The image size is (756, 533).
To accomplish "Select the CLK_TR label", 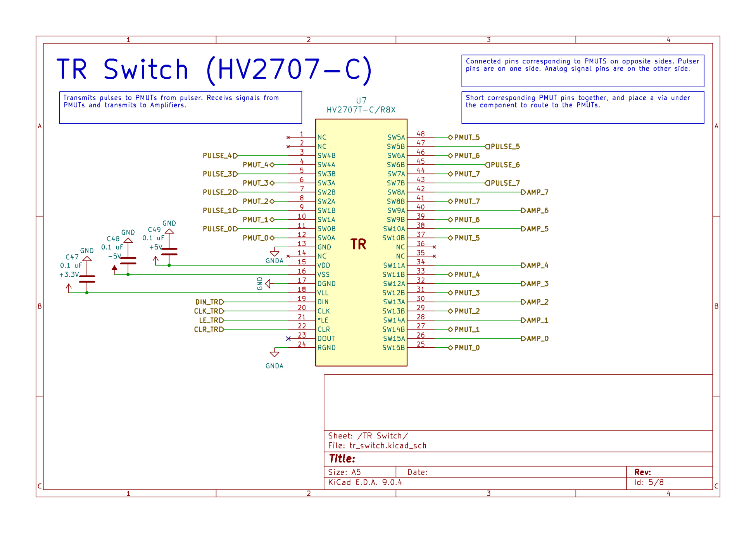I will click(209, 311).
